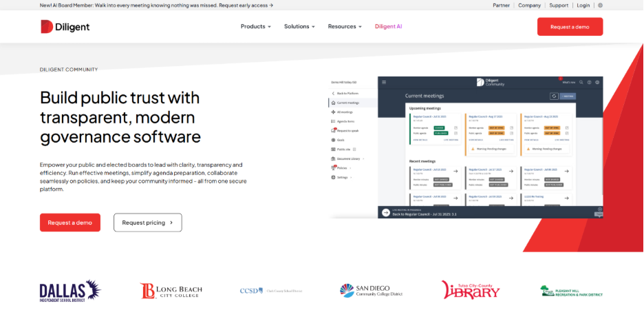644x319 pixels.
Task: Click the Goals icon in screenshot sidebar
Action: (333, 140)
